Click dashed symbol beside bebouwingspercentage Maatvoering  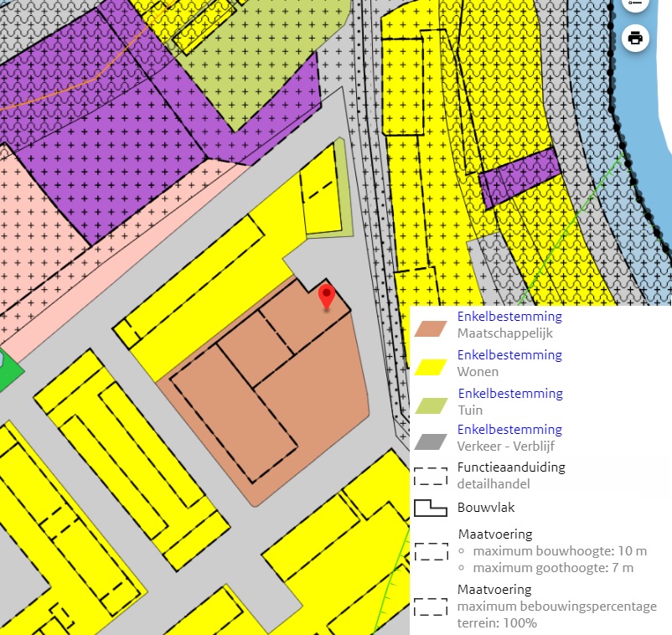click(431, 607)
